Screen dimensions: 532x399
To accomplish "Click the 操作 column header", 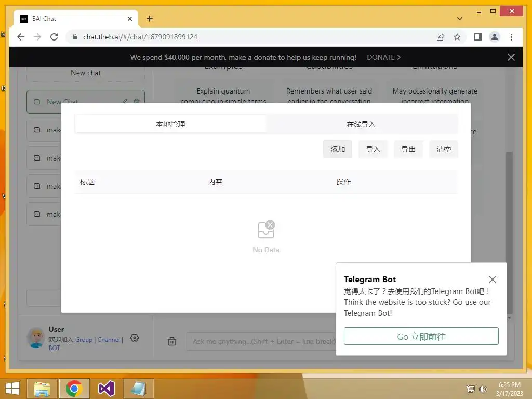I will [344, 182].
